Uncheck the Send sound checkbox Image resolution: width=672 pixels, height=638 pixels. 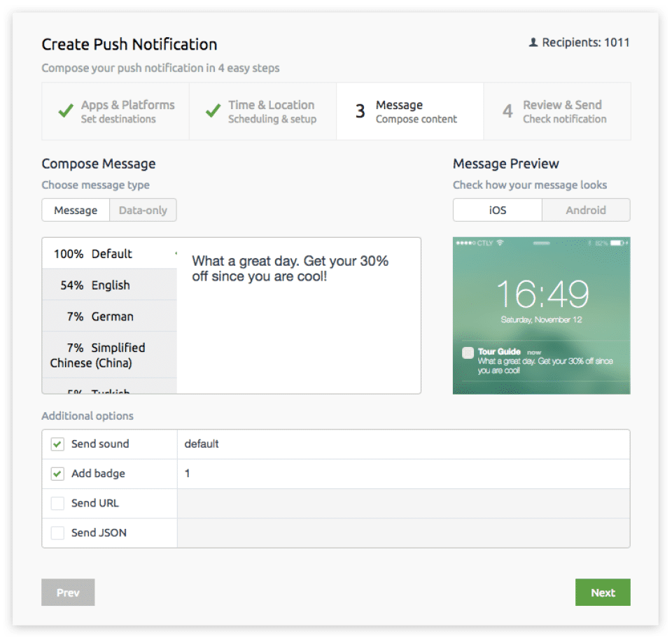[x=57, y=444]
